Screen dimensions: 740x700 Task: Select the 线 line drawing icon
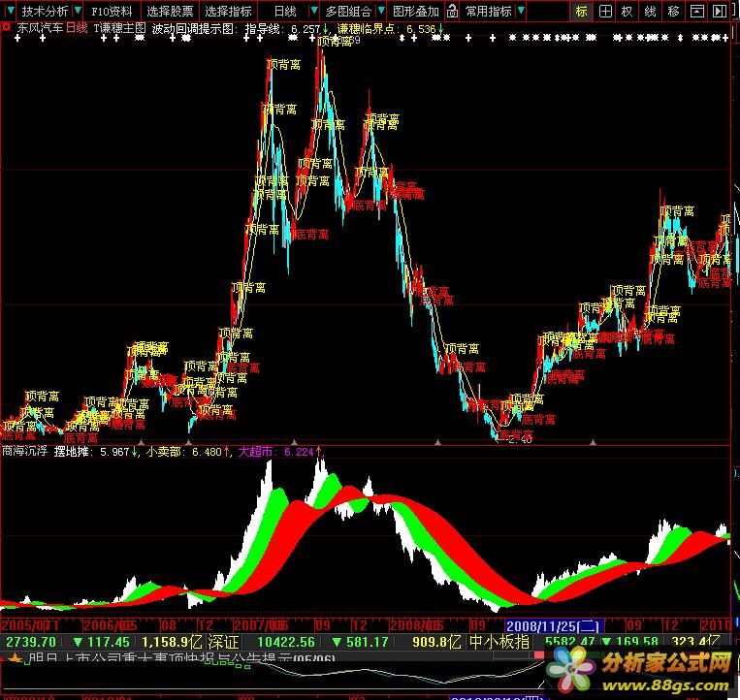[x=651, y=12]
